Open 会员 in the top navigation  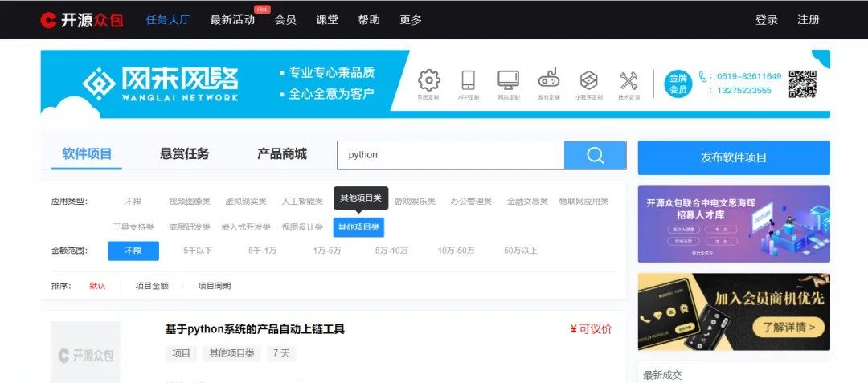(x=285, y=20)
